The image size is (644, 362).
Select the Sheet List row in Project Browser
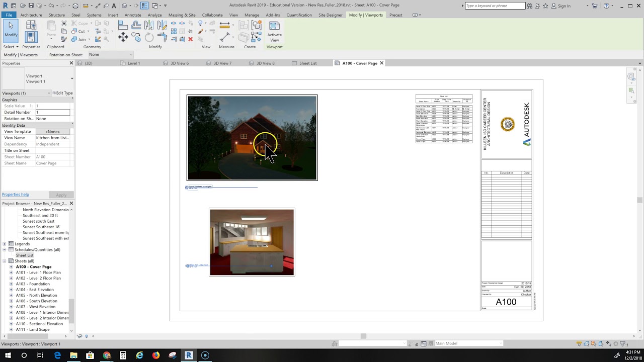[24, 255]
